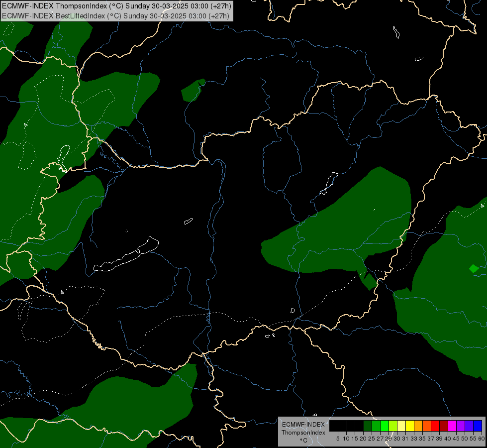Click the legend value 5
This screenshot has height=448, width=487.
tap(338, 439)
